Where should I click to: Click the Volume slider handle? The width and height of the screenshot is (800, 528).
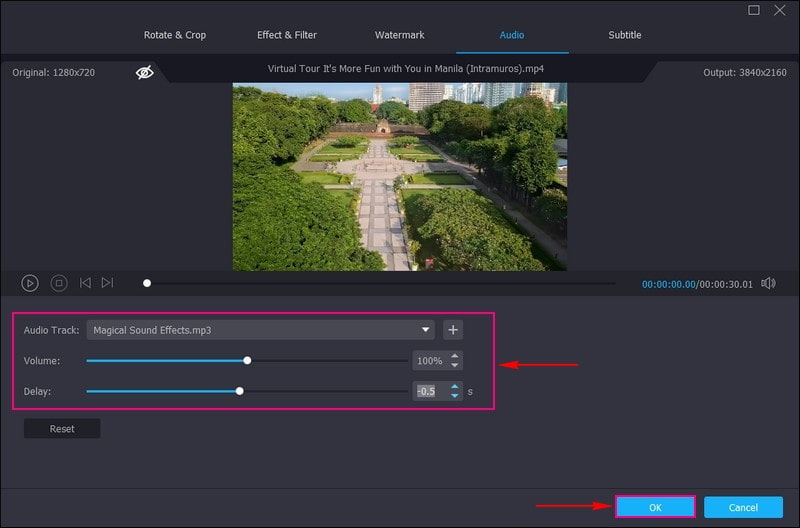(247, 361)
